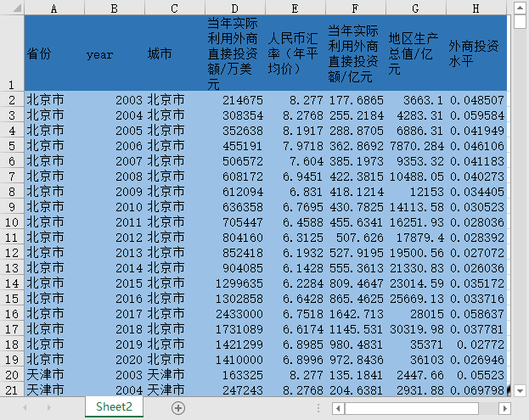The height and width of the screenshot is (420, 529).
Task: Click cell with value 0.040273
Action: [x=476, y=176]
